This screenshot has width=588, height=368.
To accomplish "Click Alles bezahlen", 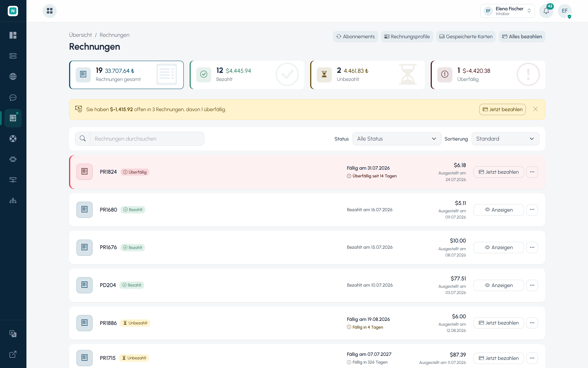I will 522,36.
